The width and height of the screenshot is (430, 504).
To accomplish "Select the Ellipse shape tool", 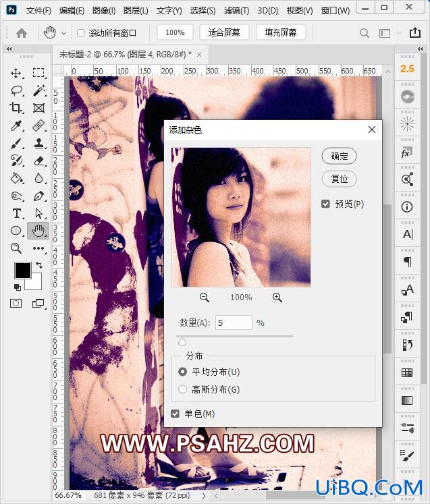I will click(16, 231).
